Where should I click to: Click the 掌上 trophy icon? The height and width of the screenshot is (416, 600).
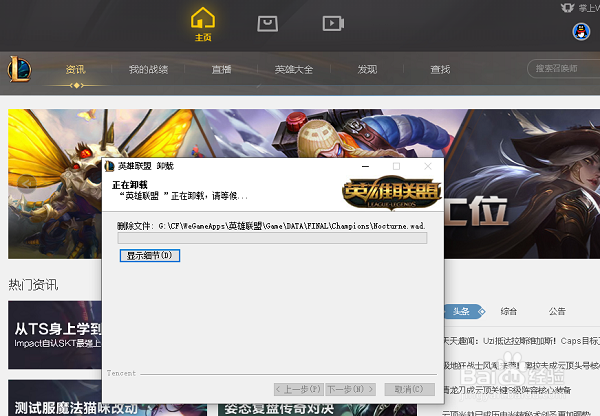point(567,7)
